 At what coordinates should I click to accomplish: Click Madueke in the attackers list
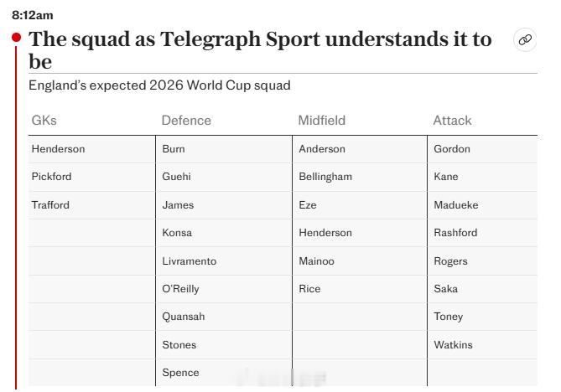[456, 205]
